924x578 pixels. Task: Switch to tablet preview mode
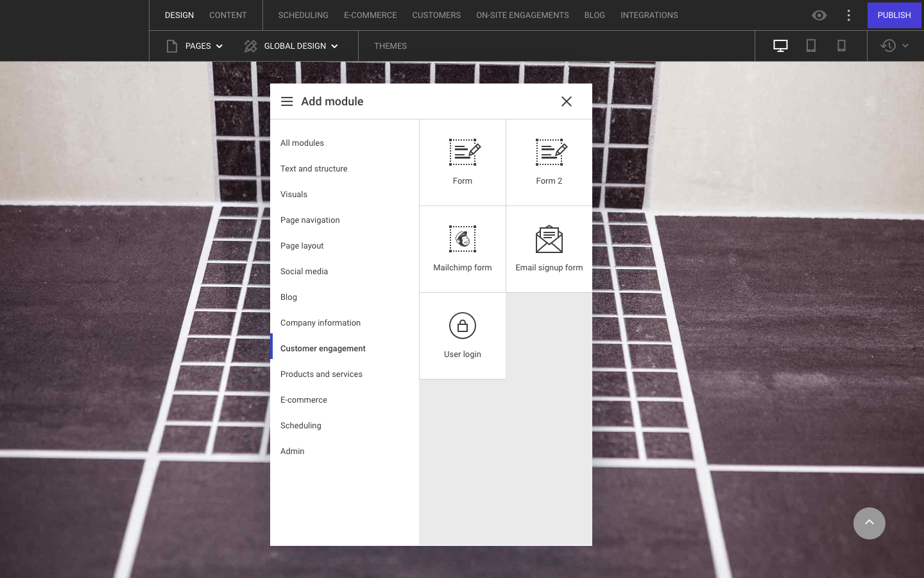point(810,46)
